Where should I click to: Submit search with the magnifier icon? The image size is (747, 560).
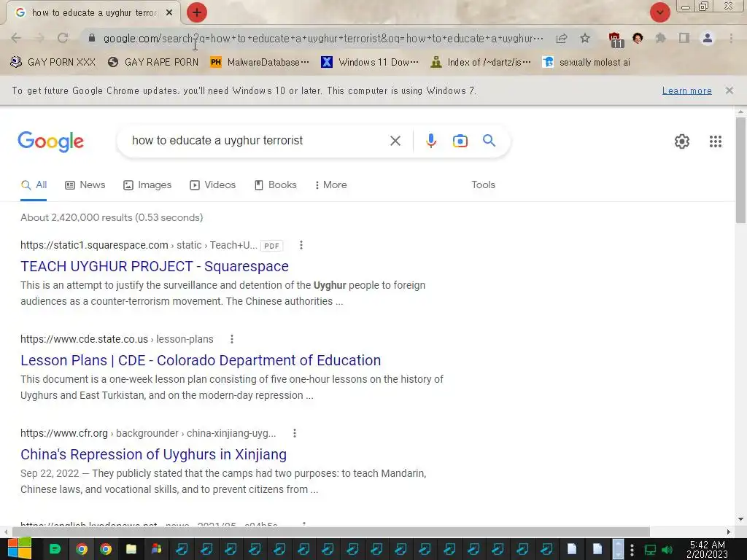tap(489, 141)
